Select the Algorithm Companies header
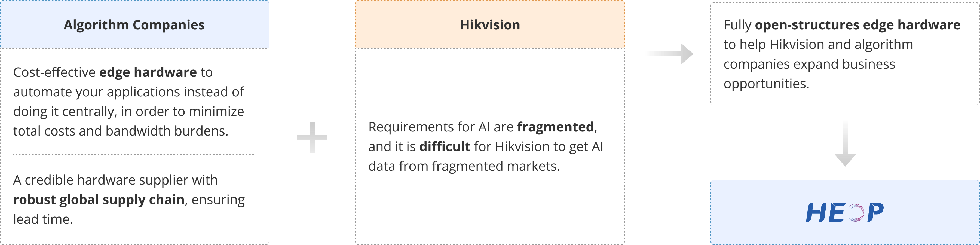Viewport: 980px width, 245px height. pos(134,25)
